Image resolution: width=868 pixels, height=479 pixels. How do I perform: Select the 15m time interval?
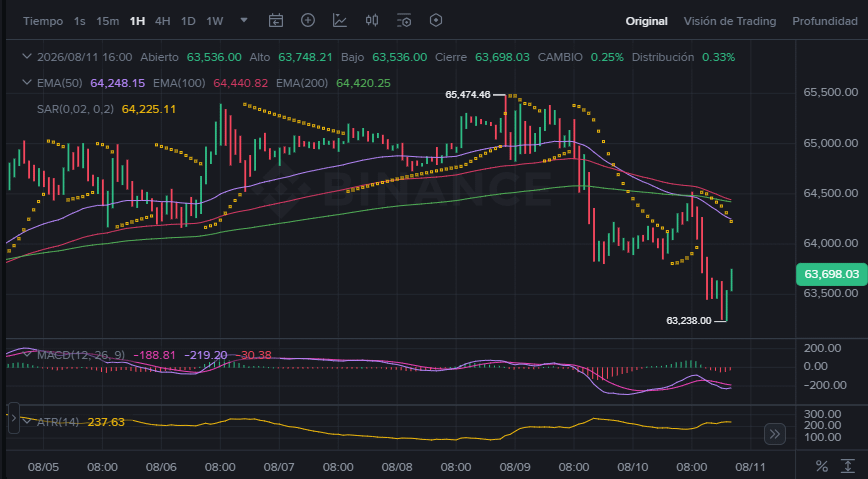107,21
